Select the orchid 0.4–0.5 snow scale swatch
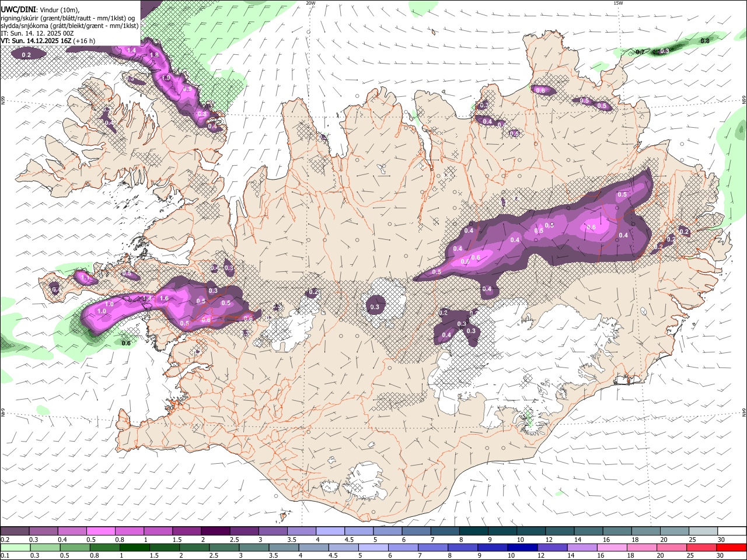 pos(72,531)
